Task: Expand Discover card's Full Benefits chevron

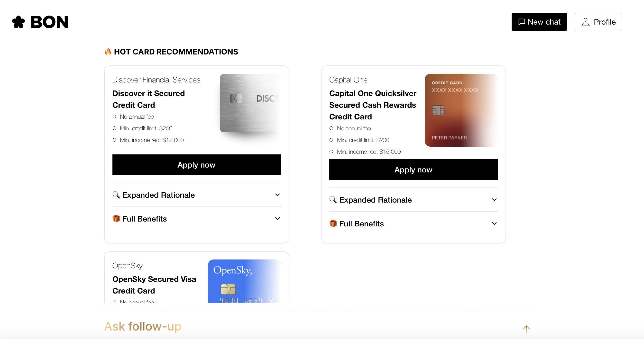Action: click(x=277, y=219)
